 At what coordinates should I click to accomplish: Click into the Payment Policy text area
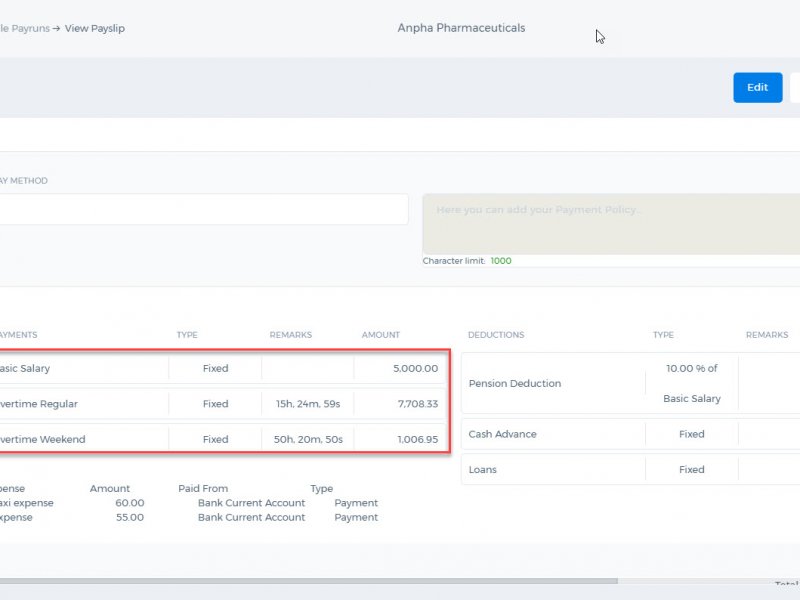point(611,223)
